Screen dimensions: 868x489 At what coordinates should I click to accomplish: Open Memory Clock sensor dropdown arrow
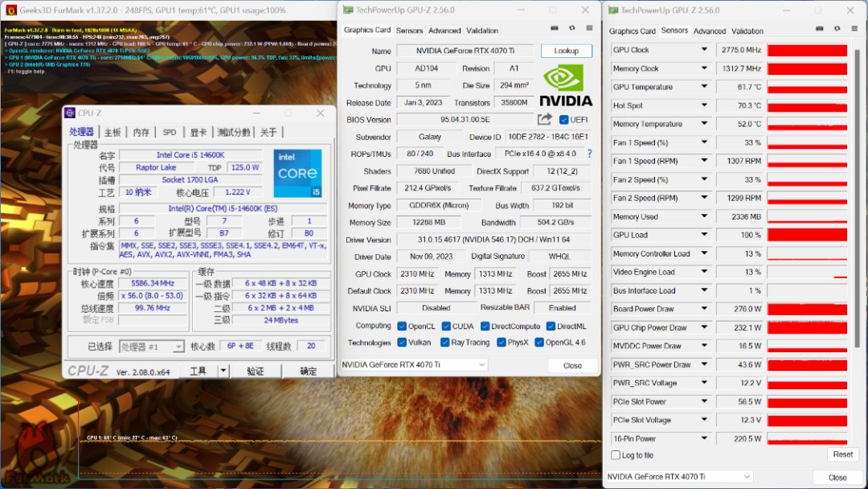pos(704,68)
